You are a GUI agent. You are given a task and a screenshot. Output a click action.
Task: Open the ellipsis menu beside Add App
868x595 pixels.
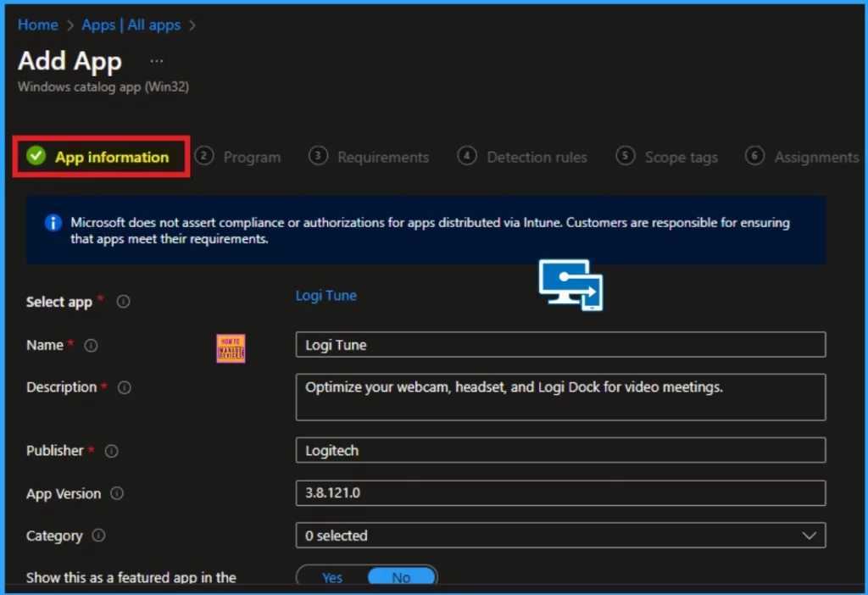(x=157, y=61)
